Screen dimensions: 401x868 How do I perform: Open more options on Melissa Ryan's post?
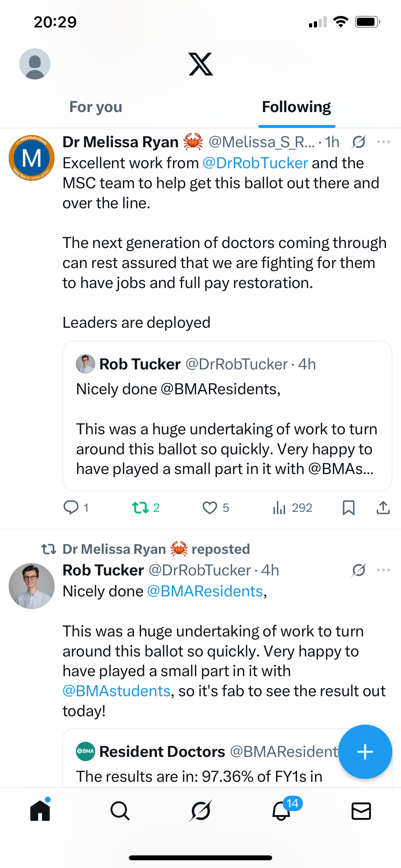[384, 142]
